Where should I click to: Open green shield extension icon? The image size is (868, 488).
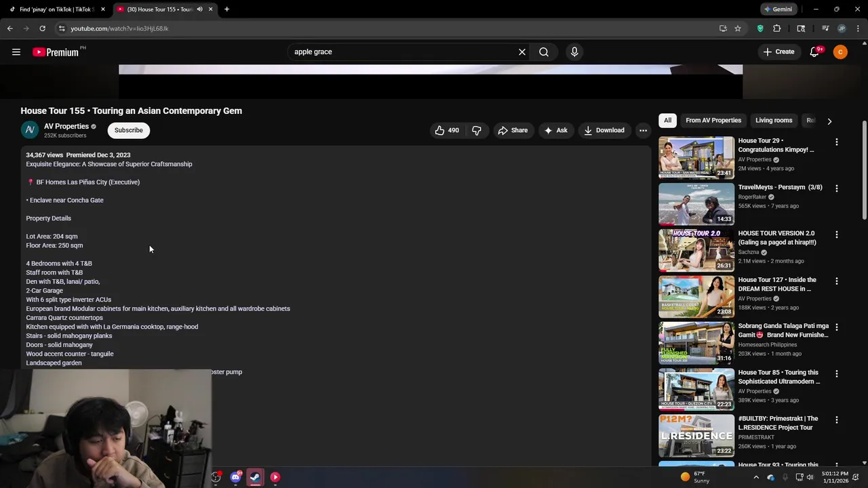coord(760,28)
